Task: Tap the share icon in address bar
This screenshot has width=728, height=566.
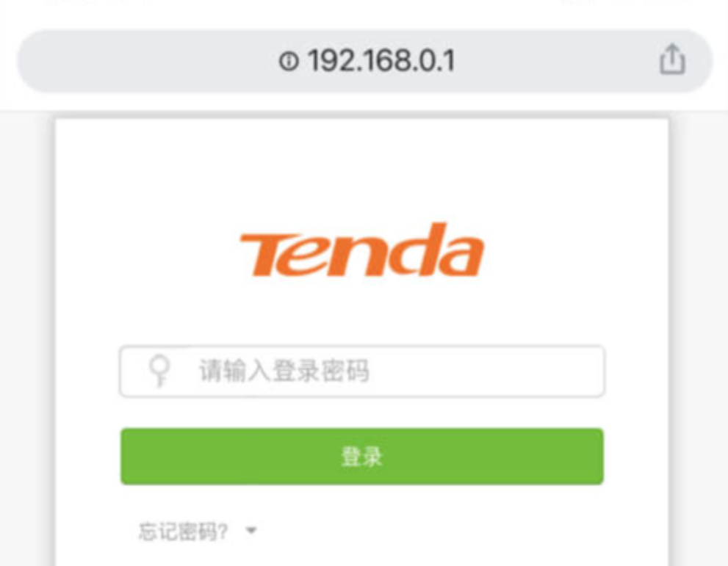Action: tap(672, 59)
